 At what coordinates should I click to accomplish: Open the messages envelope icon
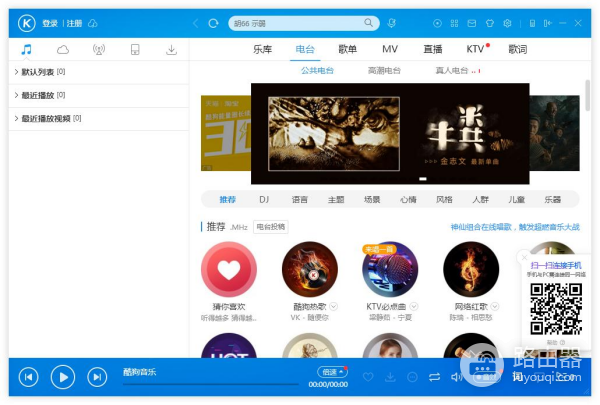472,23
